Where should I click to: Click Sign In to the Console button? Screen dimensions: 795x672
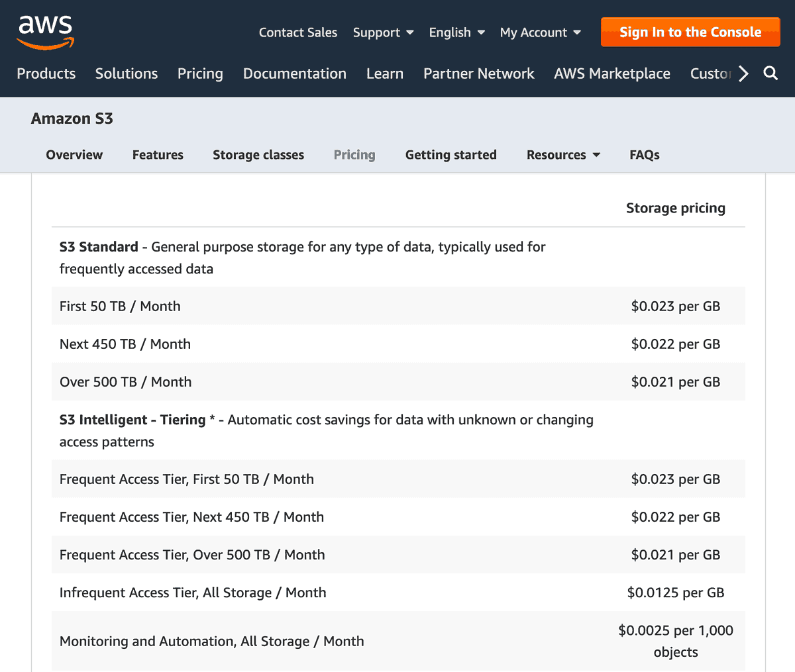[x=690, y=32]
